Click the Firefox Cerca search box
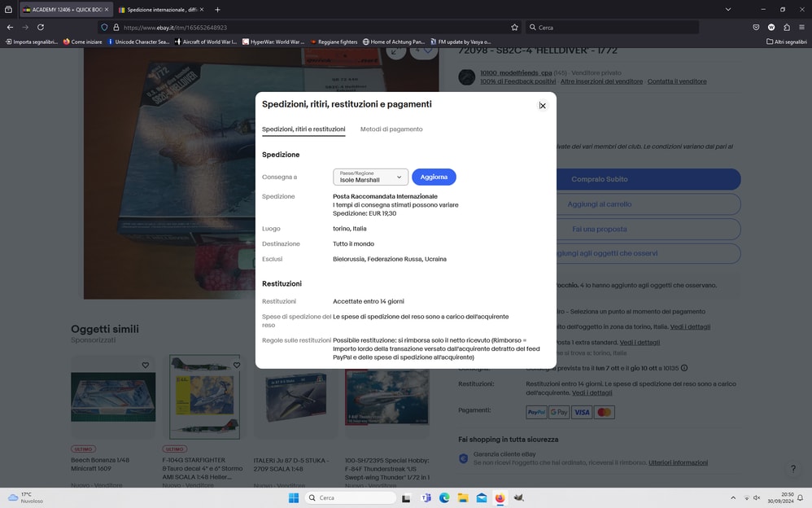812x508 pixels. tap(612, 27)
